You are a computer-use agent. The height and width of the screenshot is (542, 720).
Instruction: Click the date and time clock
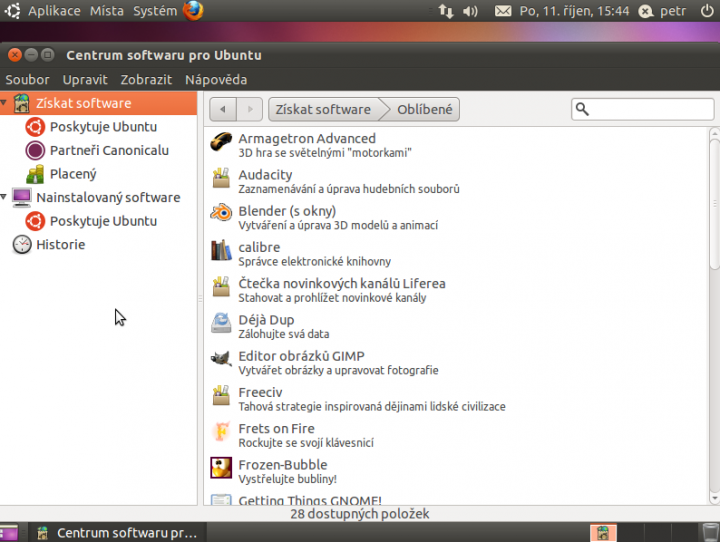574,11
